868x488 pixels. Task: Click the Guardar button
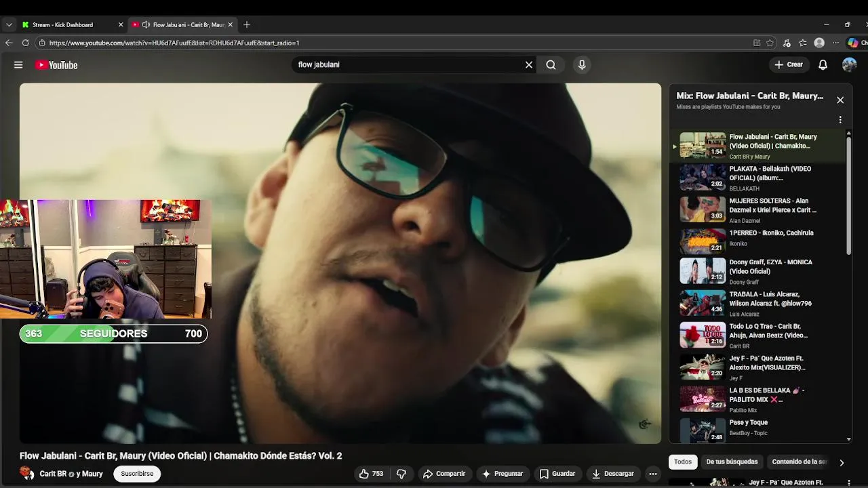[557, 474]
